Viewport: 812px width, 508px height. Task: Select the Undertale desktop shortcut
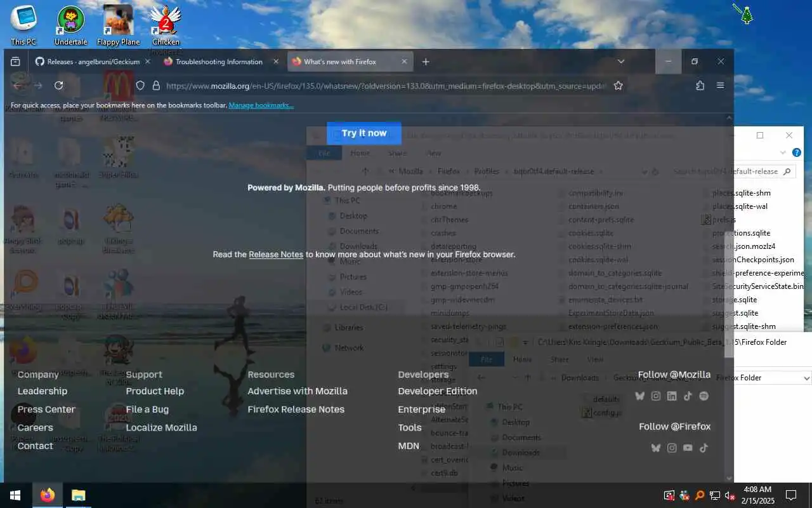[70, 26]
